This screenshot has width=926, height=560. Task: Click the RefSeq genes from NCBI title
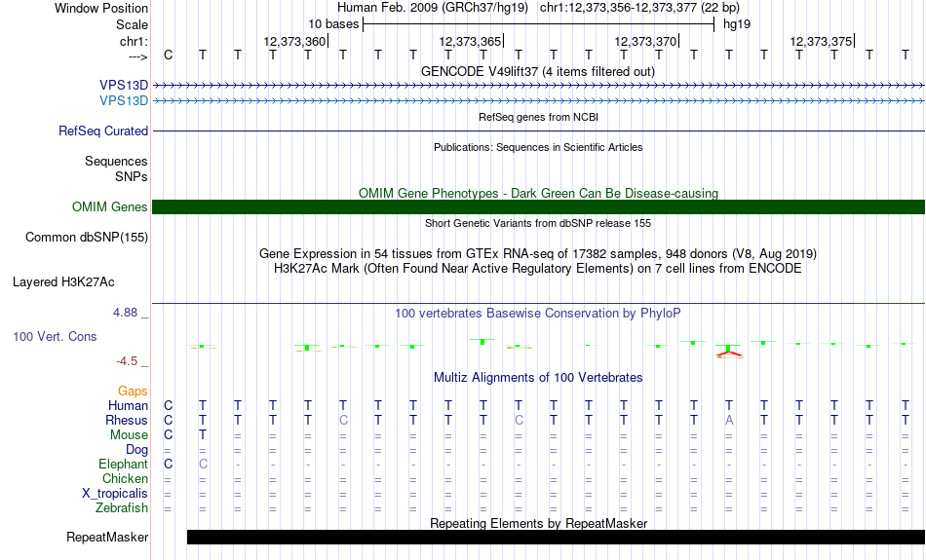click(x=538, y=118)
